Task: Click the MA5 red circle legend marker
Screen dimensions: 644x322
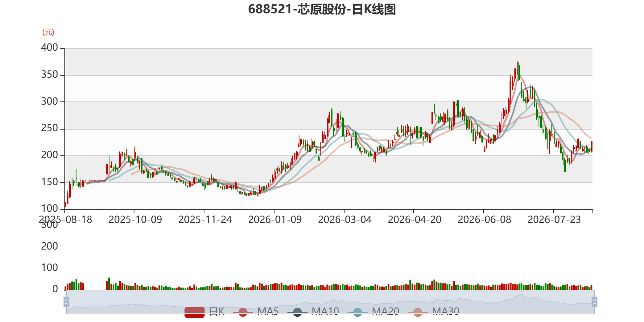Action: [243, 312]
